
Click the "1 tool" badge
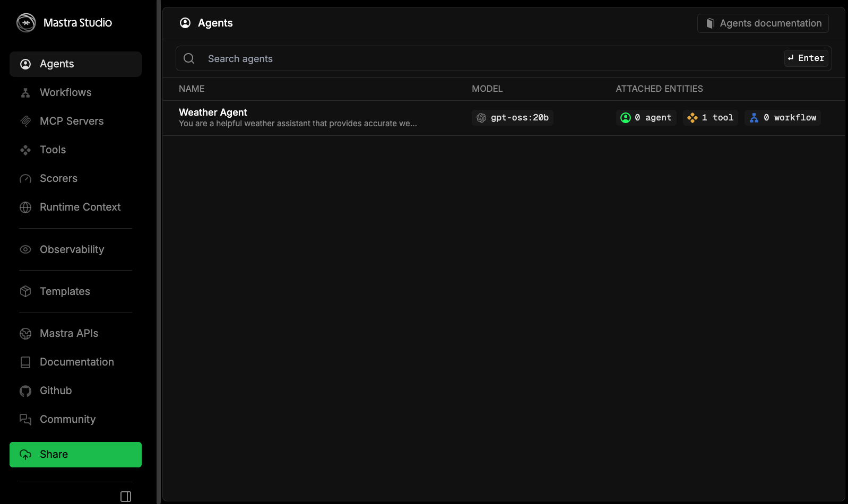711,118
